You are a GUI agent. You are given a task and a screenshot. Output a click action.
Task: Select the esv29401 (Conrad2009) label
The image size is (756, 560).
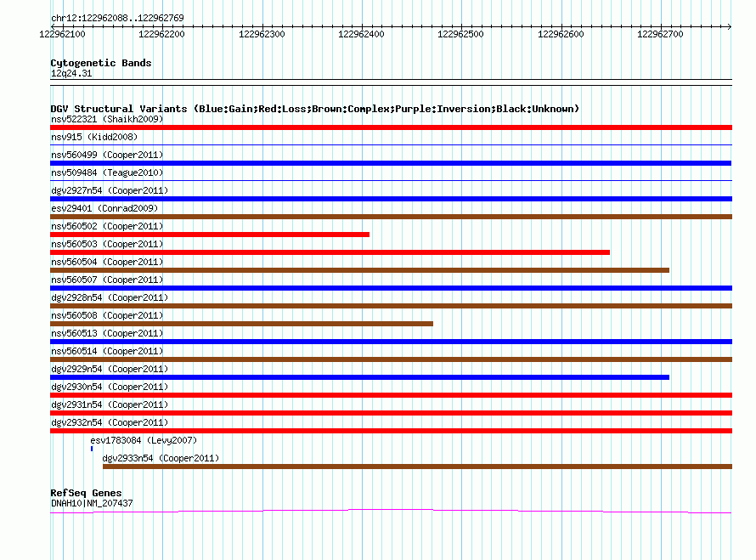(x=104, y=208)
